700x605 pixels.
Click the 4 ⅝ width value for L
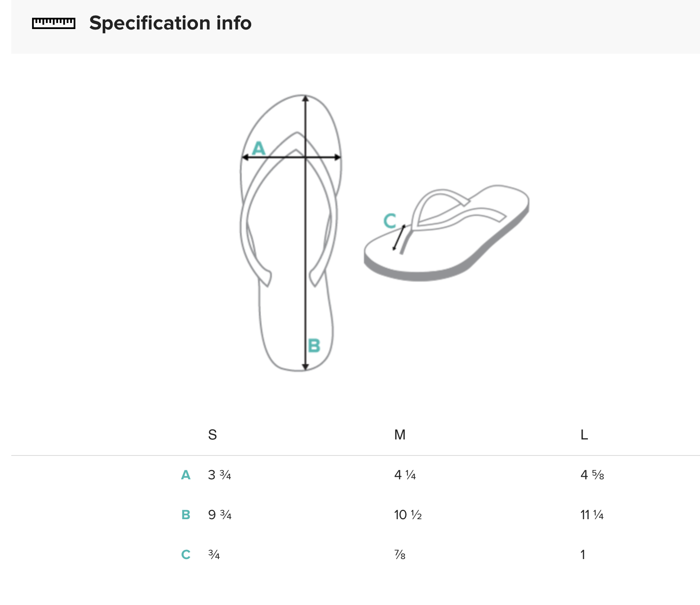[592, 475]
